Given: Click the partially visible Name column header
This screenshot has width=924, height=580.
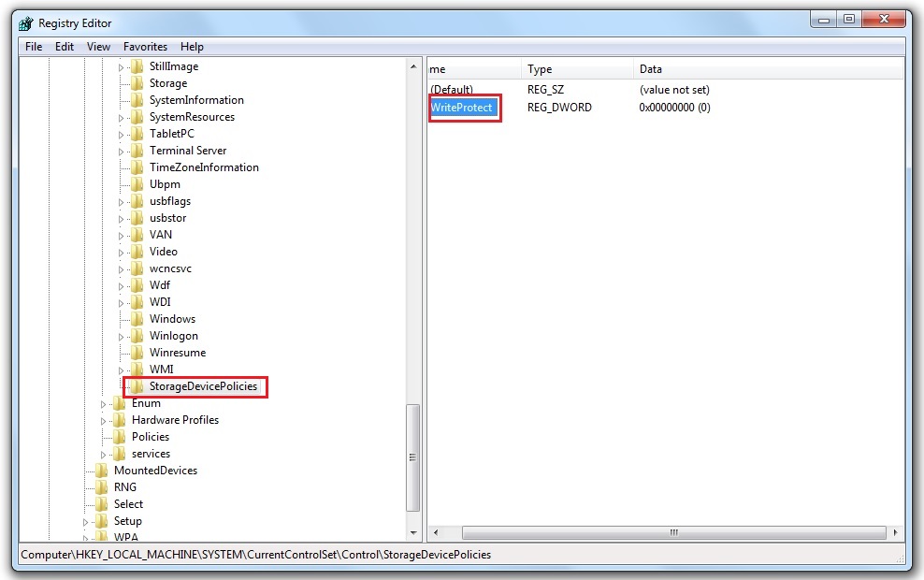Looking at the screenshot, I should click(474, 69).
